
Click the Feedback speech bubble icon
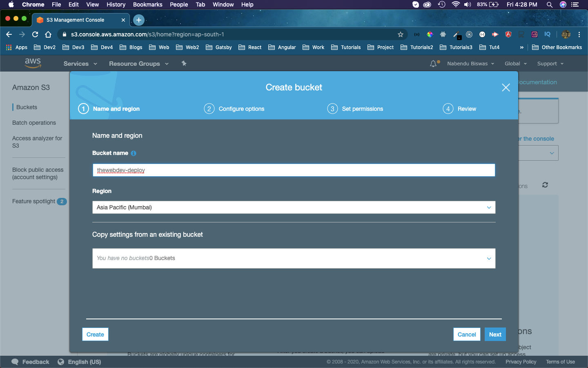15,362
